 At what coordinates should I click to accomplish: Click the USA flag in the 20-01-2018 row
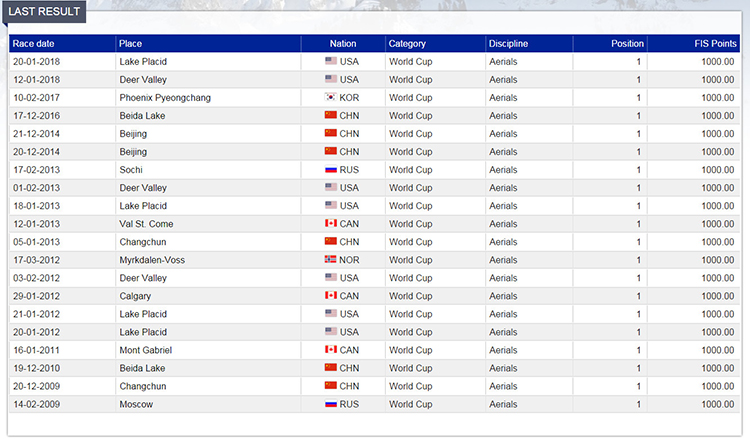pyautogui.click(x=330, y=62)
